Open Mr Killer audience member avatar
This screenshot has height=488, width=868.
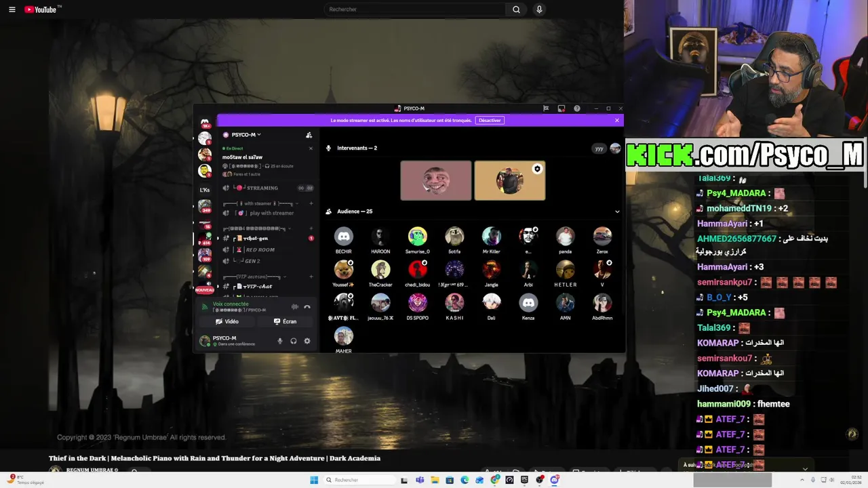pos(492,236)
